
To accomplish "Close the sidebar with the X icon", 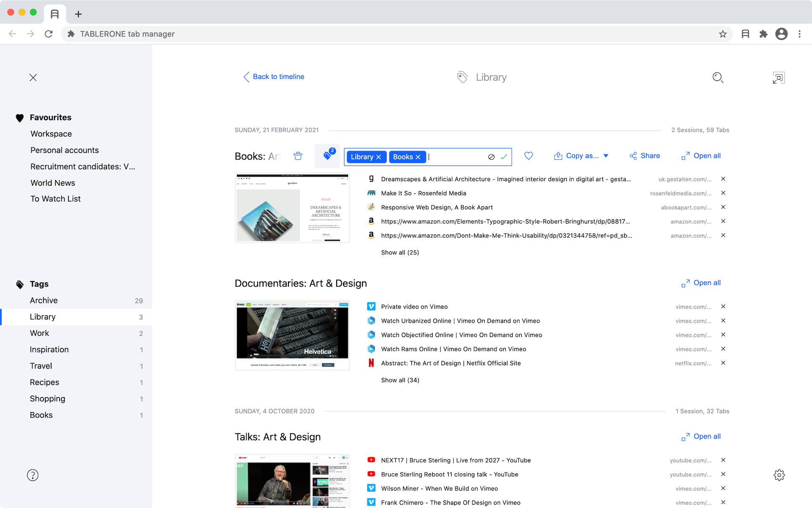I will (x=33, y=77).
